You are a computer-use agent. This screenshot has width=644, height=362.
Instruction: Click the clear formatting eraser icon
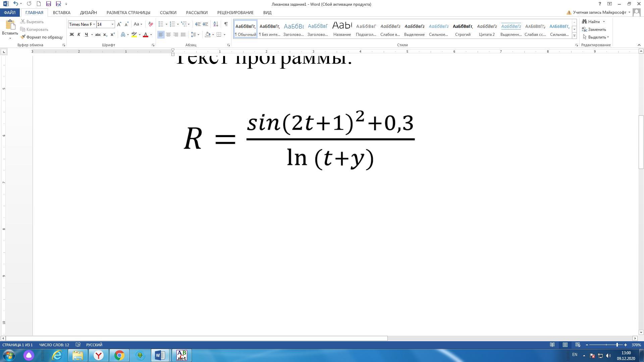pos(151,24)
